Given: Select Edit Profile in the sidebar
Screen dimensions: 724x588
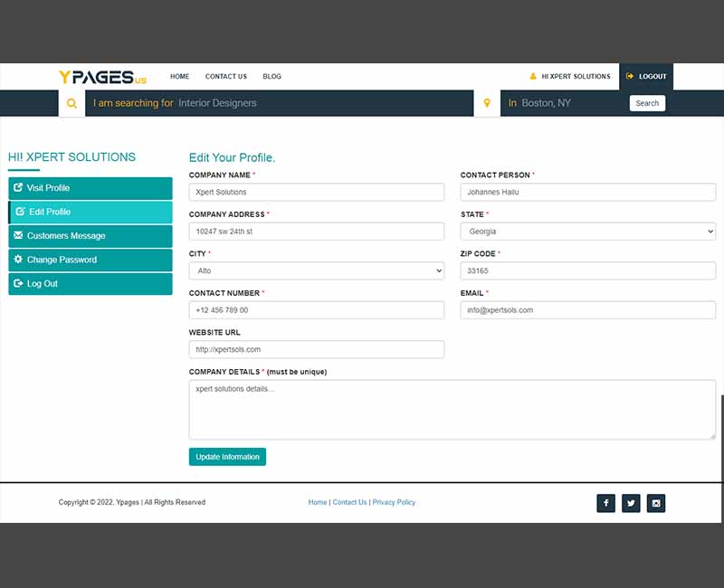Looking at the screenshot, I should click(90, 213).
